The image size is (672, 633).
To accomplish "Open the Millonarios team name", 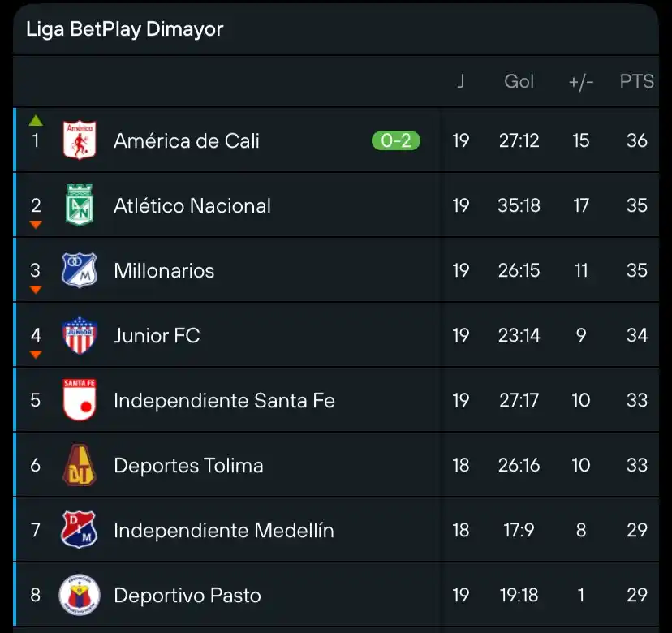I will 164,270.
